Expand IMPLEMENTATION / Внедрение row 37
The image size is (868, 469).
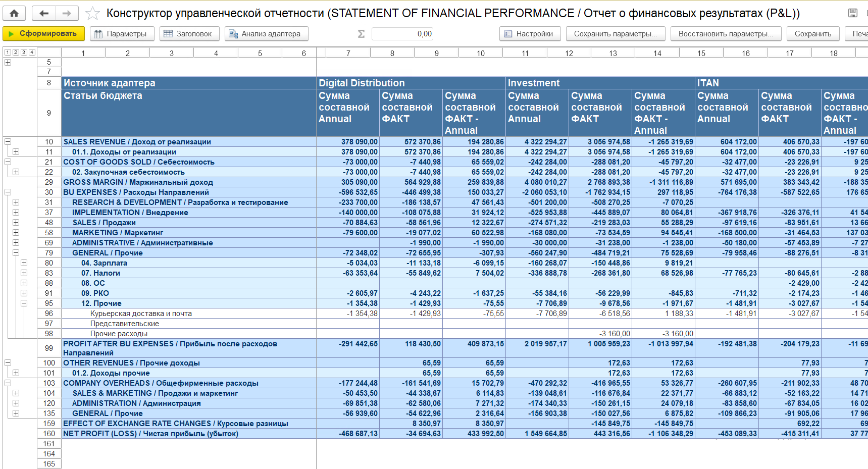coord(16,213)
